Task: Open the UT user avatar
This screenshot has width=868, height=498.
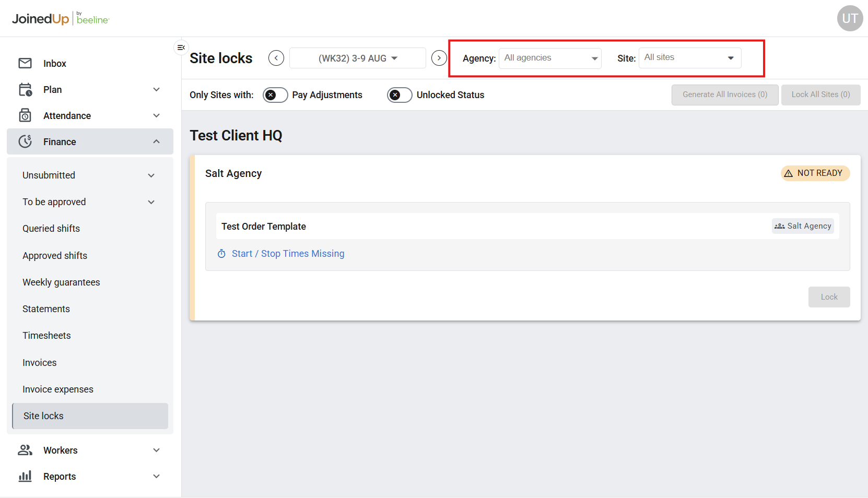Action: [850, 18]
